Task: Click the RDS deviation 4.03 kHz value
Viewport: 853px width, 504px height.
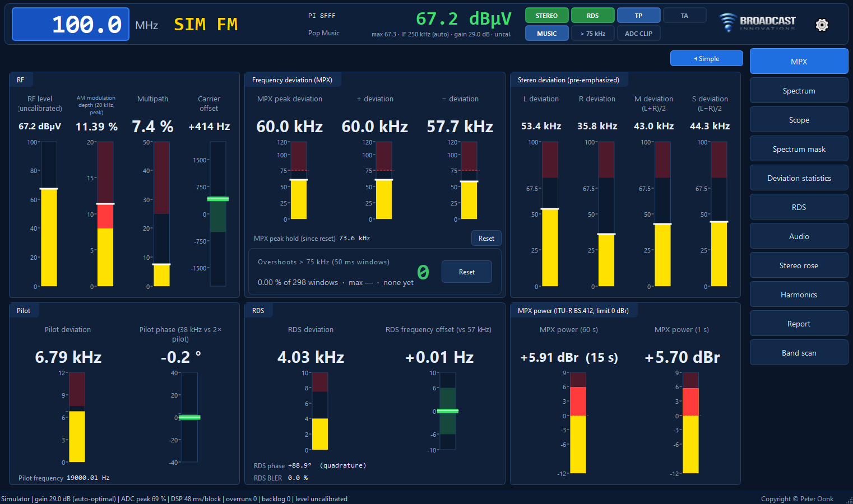Action: (310, 357)
